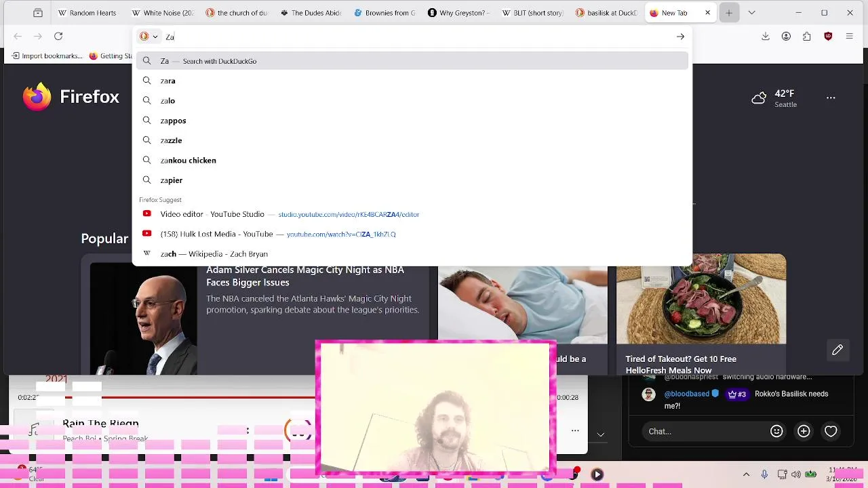868x488 pixels.
Task: Switch to the Why Greyston? tab
Action: tap(458, 13)
